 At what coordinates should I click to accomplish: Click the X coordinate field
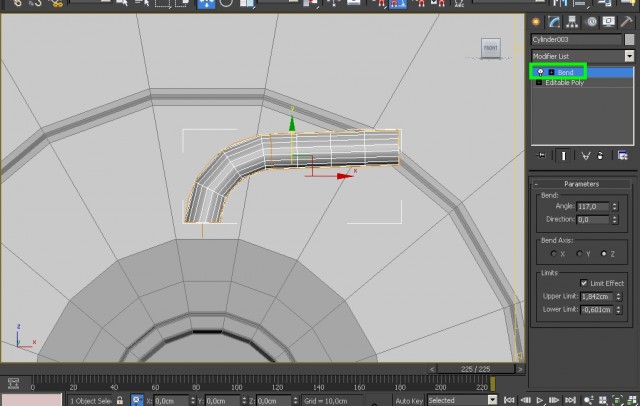coord(172,401)
